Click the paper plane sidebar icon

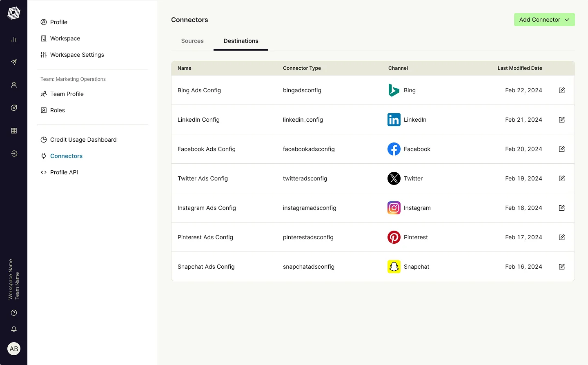tap(14, 62)
